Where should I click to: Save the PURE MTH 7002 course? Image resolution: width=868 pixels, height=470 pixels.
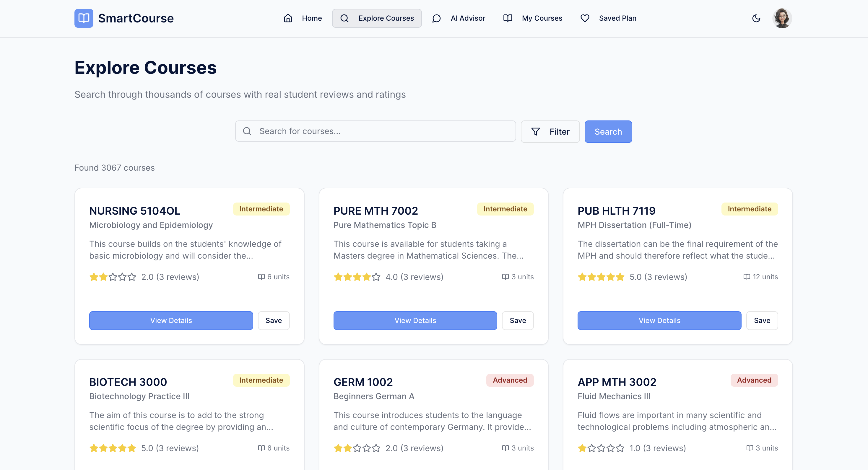pos(518,321)
